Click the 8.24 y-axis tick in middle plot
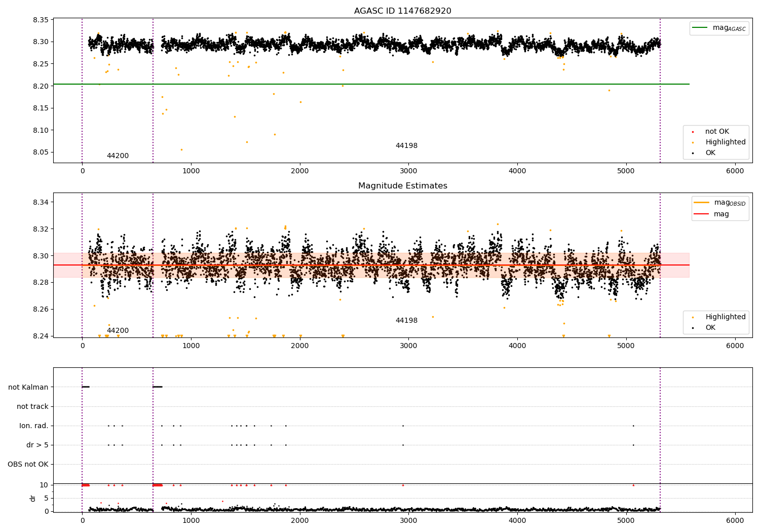The width and height of the screenshot is (760, 532). click(41, 336)
